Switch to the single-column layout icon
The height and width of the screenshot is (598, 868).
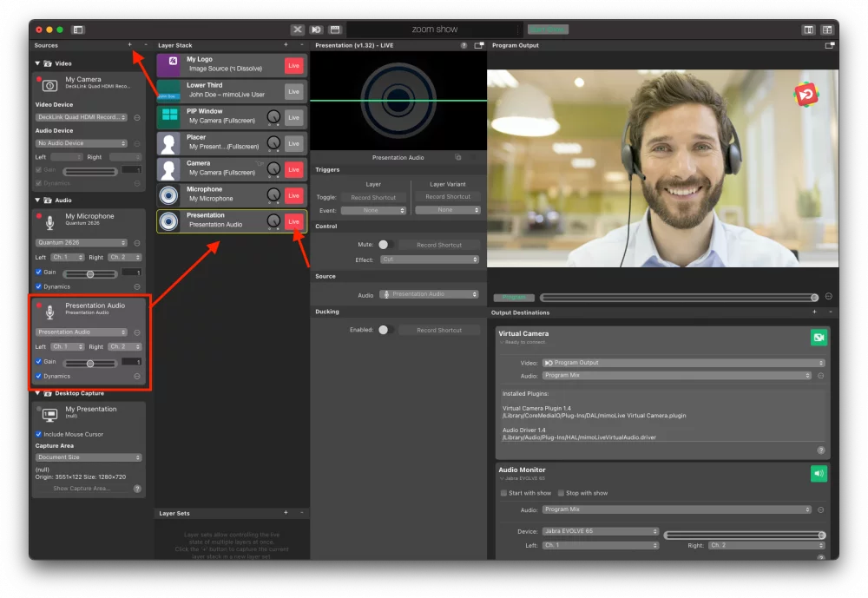click(809, 30)
